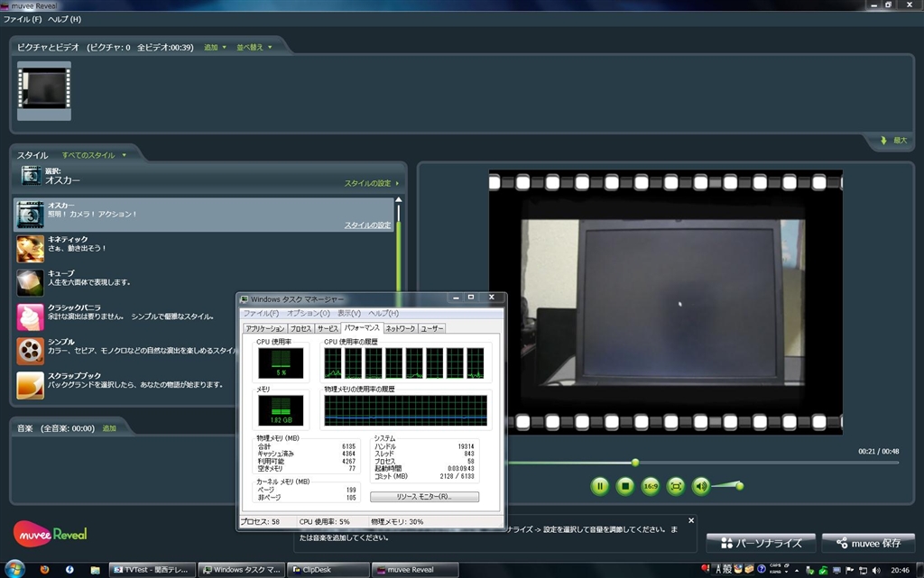Adjust the preview volume slider knob
This screenshot has width=924, height=578.
coord(740,486)
